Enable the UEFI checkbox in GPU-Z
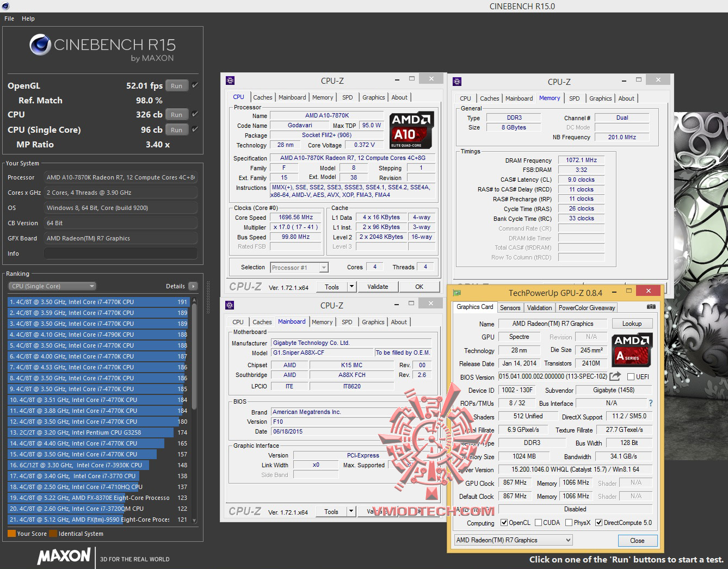728x569 pixels. point(631,377)
